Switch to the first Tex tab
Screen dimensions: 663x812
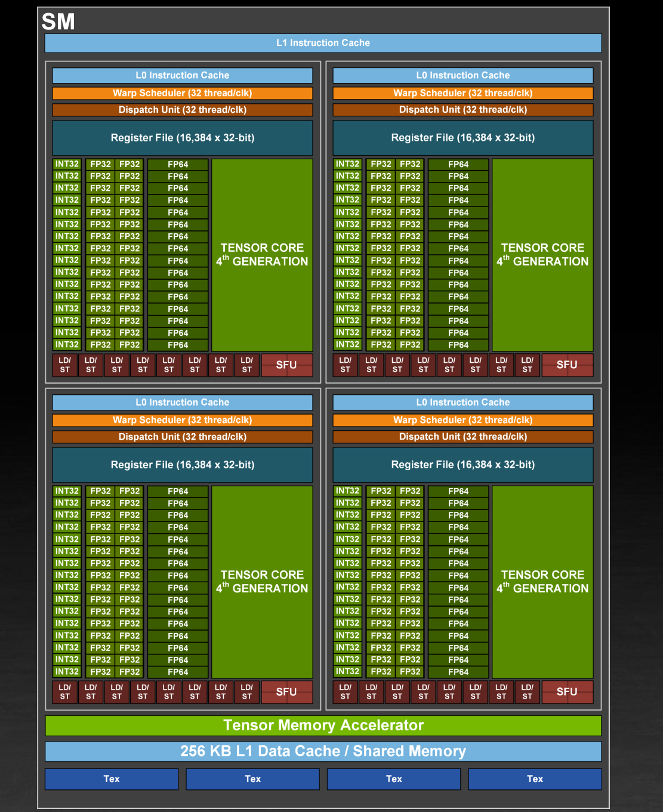[112, 779]
